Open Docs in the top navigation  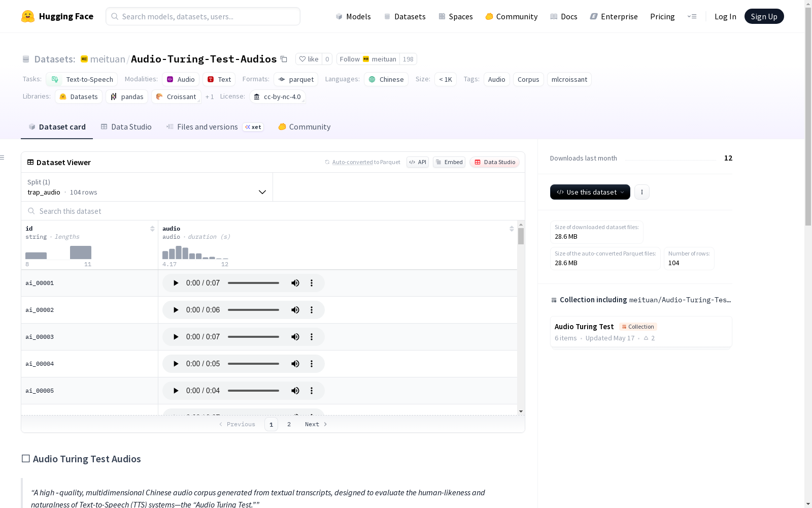click(x=564, y=16)
